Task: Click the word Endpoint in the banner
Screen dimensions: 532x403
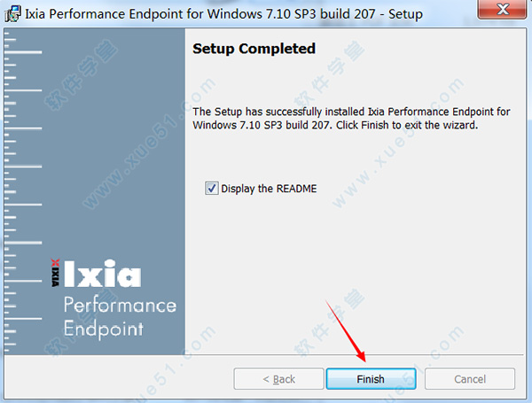Action: (104, 329)
